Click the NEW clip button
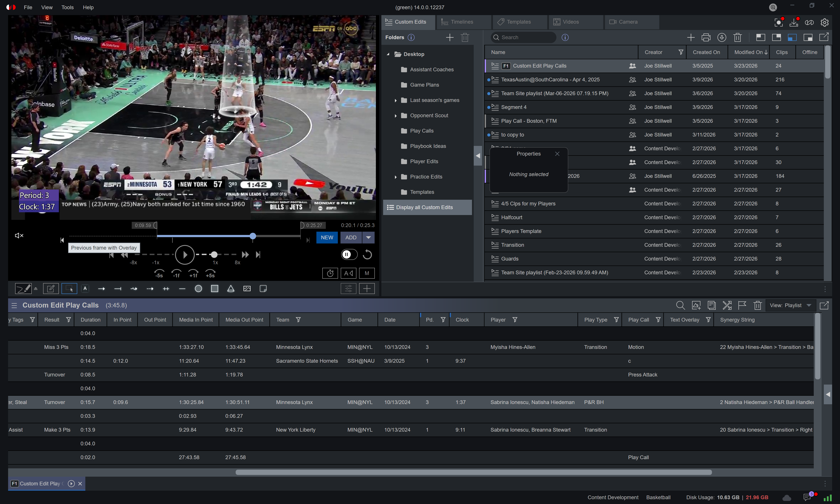 (x=327, y=237)
